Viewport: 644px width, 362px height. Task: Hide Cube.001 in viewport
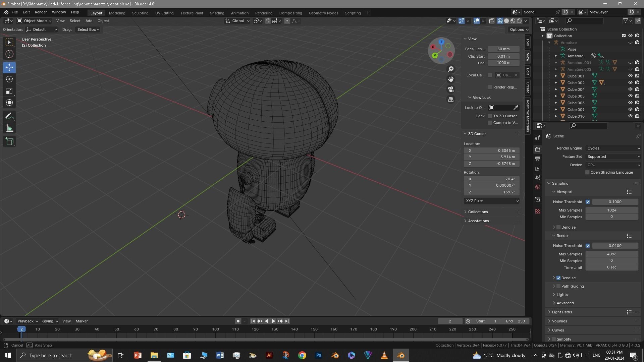pos(630,76)
